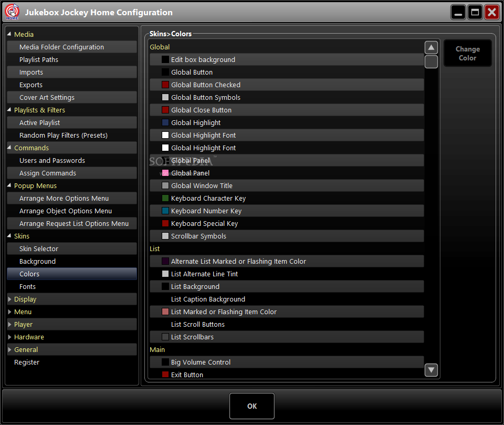Expand the Display section
The width and height of the screenshot is (504, 425).
click(x=9, y=299)
